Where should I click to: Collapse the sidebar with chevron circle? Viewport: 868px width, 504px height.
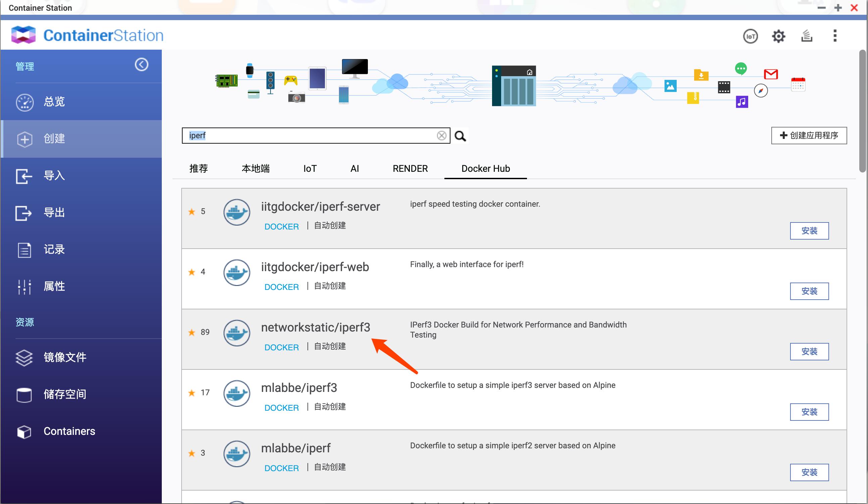(141, 65)
